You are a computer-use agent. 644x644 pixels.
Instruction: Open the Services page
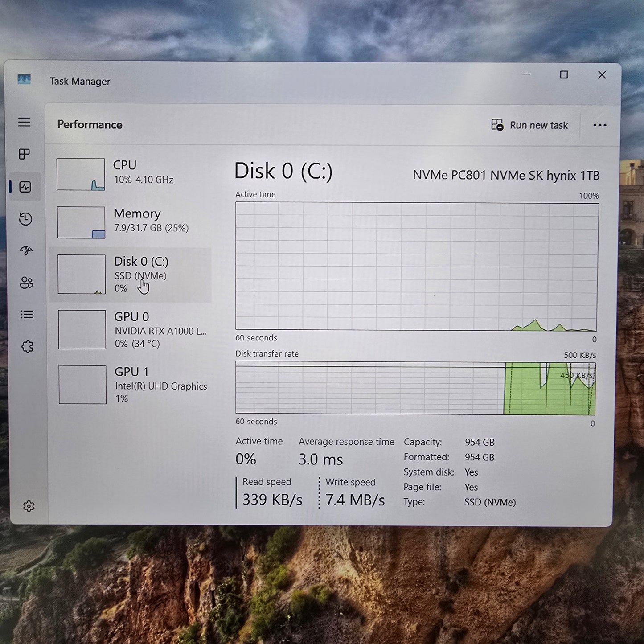[27, 346]
